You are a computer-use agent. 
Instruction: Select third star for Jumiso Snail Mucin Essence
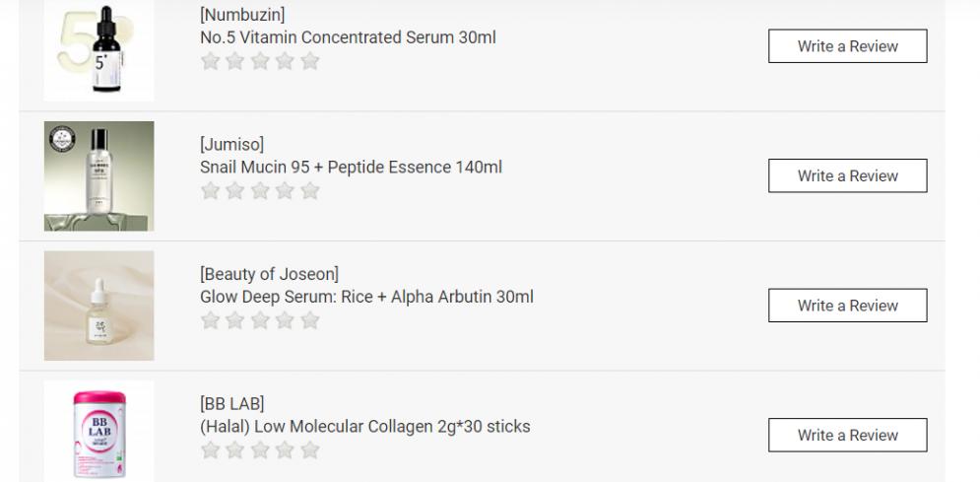click(x=260, y=191)
